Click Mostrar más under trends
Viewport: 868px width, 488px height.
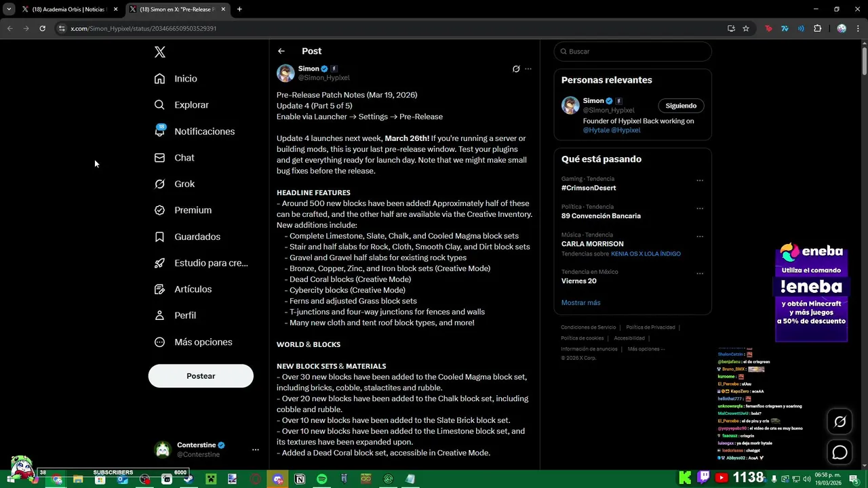(580, 303)
